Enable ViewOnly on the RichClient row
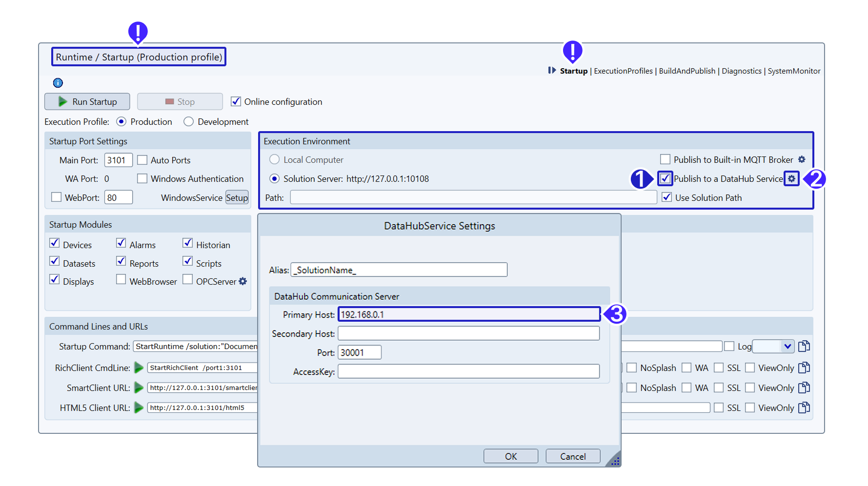The height and width of the screenshot is (486, 868). coord(750,368)
